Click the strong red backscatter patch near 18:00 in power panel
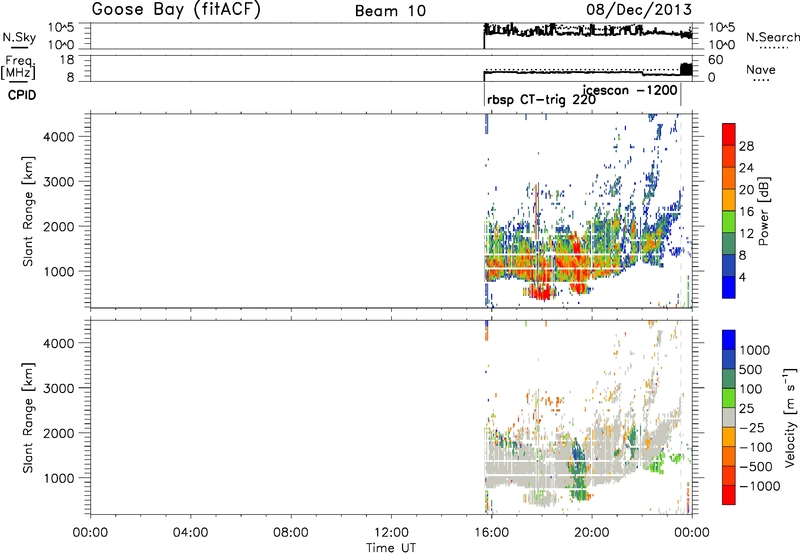Image resolution: width=800 pixels, height=554 pixels. coord(540,292)
